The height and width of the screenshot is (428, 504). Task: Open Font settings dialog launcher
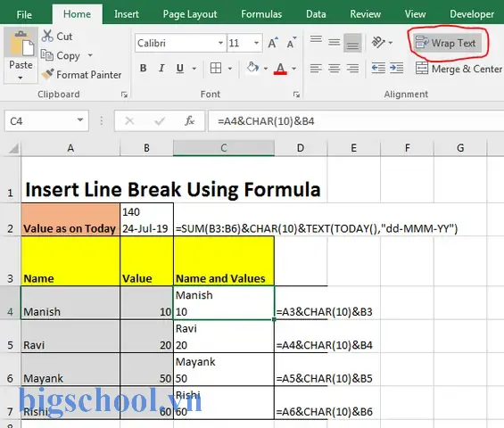tap(296, 95)
